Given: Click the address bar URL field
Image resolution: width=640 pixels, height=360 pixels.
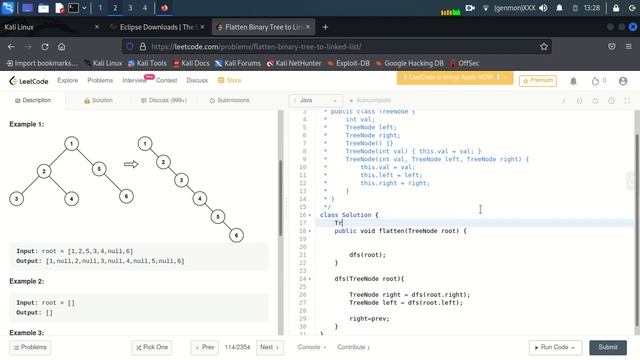Looking at the screenshot, I should pyautogui.click(x=337, y=47).
